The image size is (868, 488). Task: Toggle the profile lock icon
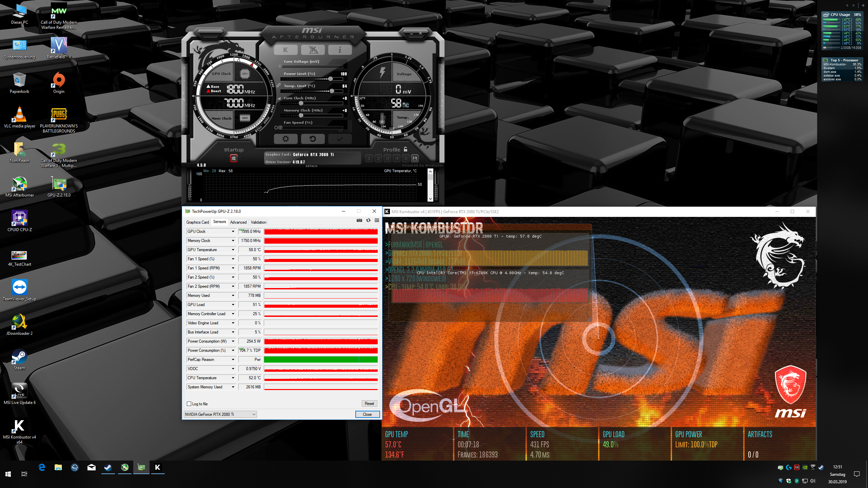406,149
